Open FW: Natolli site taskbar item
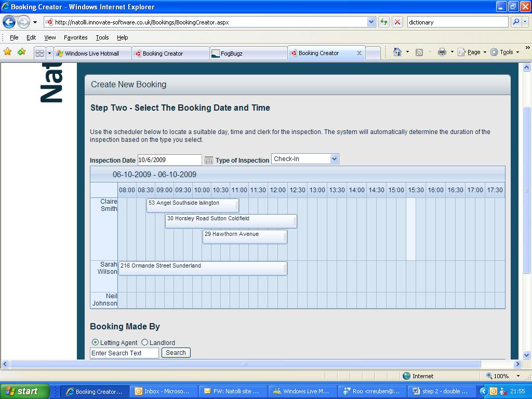 point(233,391)
